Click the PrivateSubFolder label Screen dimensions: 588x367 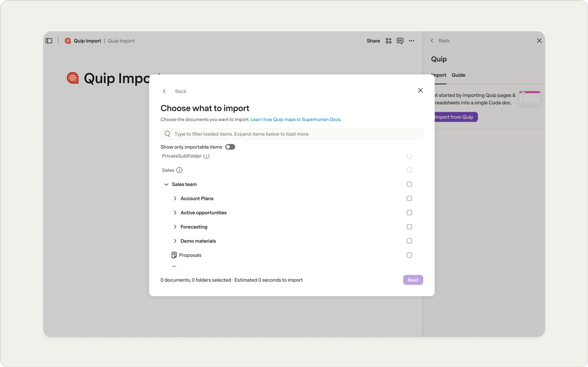pyautogui.click(x=182, y=156)
